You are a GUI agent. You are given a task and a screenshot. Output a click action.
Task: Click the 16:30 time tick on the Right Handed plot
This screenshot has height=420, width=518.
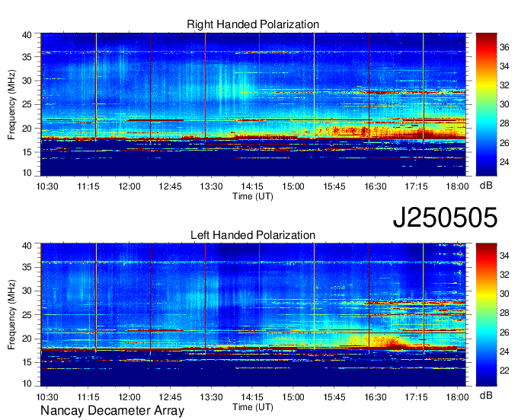tap(376, 186)
